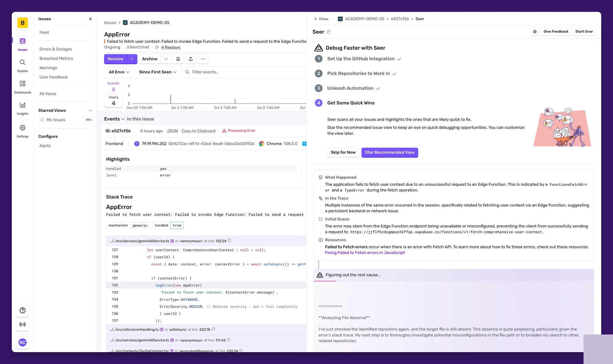This screenshot has width=613, height=364.
Task: Open help using the question mark icon
Action: pyautogui.click(x=22, y=310)
